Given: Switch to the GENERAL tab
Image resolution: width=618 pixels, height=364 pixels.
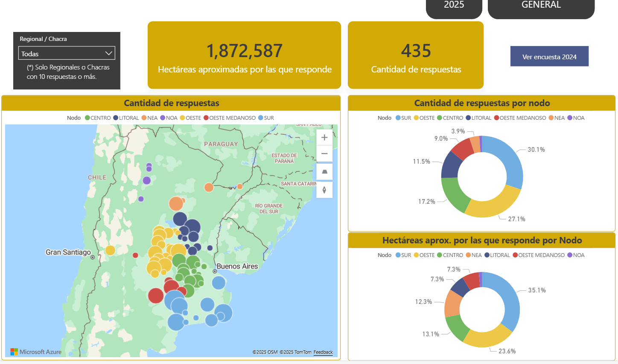Looking at the screenshot, I should [541, 6].
